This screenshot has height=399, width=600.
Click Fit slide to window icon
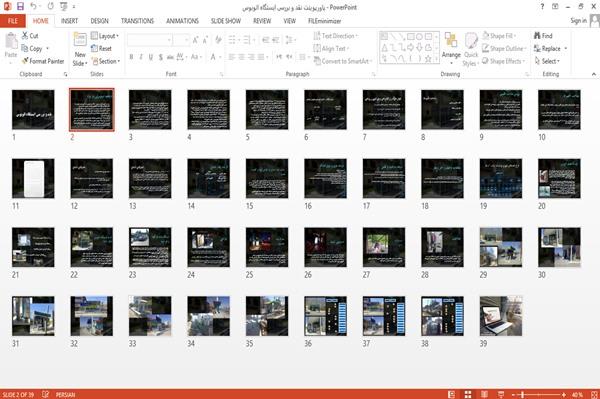(x=594, y=394)
